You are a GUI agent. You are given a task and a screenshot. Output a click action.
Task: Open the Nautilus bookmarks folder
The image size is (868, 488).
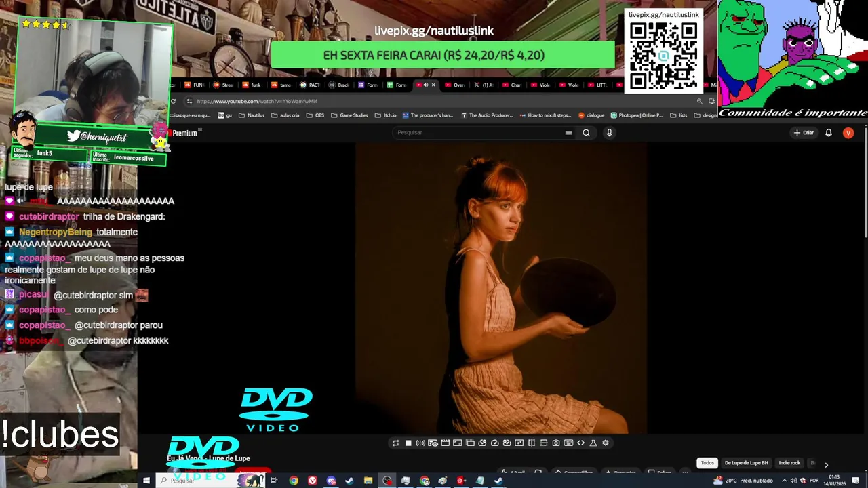[251, 115]
